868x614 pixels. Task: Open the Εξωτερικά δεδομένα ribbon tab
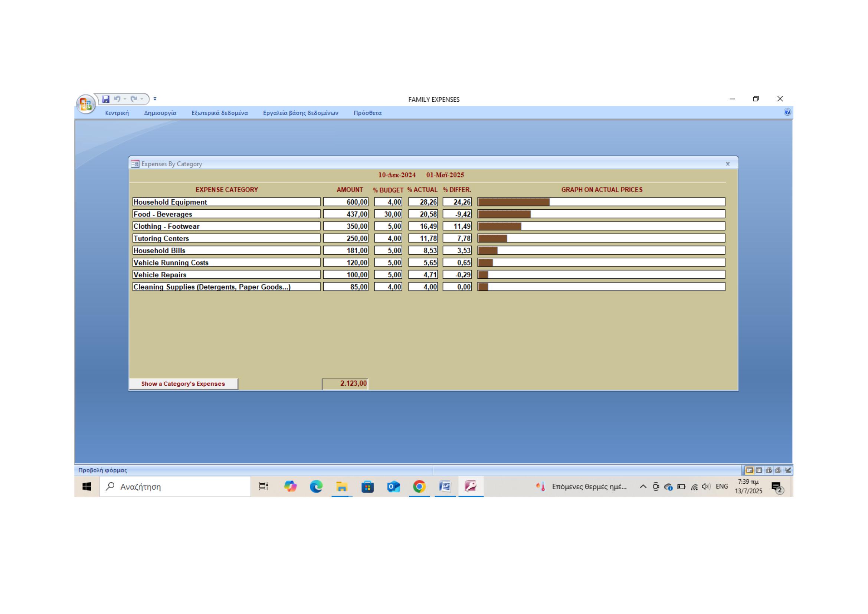pos(220,113)
